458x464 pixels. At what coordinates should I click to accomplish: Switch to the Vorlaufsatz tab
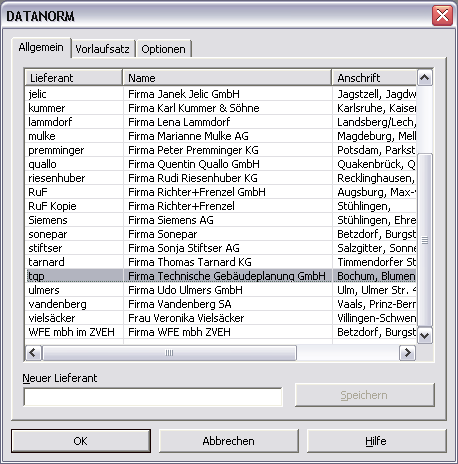103,49
